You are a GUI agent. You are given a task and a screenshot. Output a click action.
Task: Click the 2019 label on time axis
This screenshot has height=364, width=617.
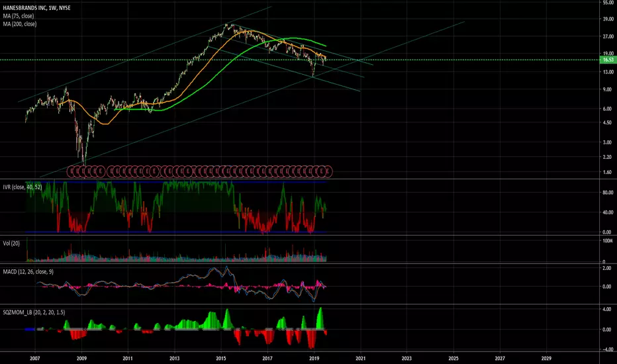point(314,359)
